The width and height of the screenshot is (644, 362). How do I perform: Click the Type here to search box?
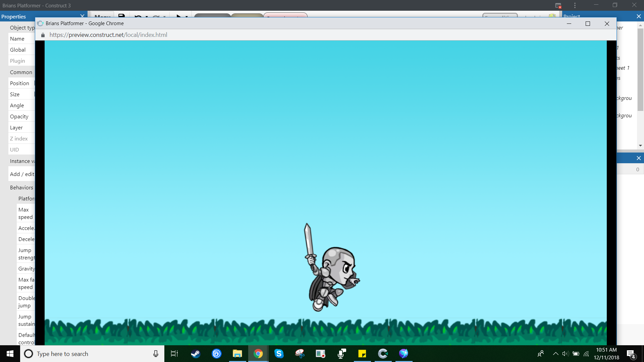point(92,354)
